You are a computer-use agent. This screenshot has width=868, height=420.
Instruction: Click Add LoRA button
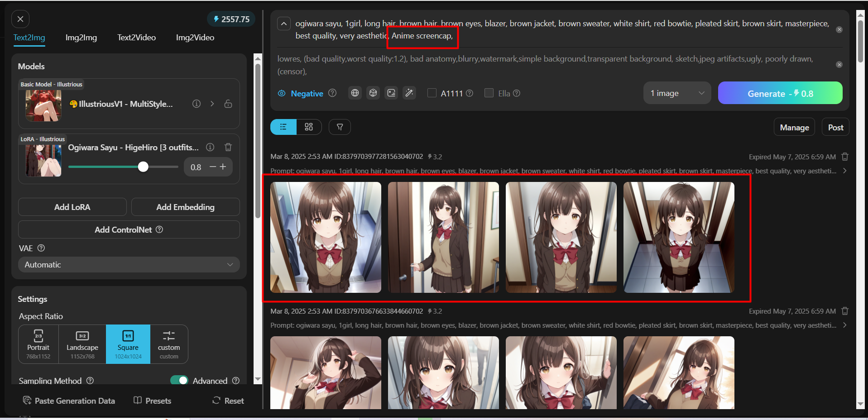[72, 207]
